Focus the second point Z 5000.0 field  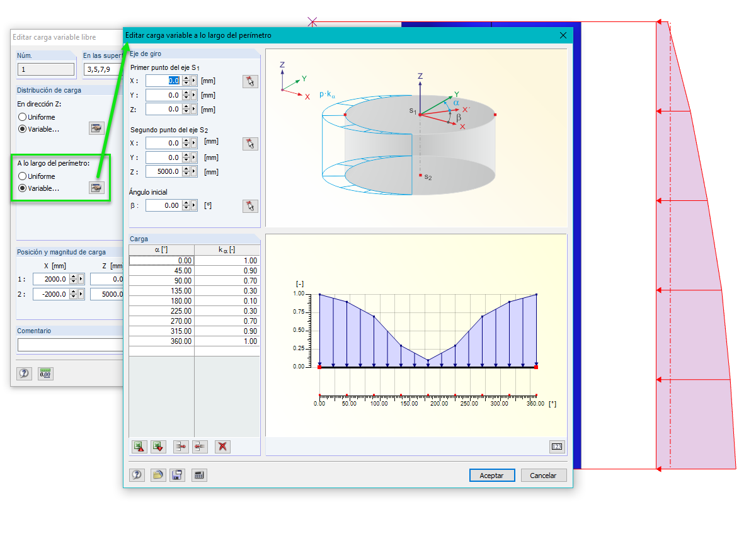[164, 171]
